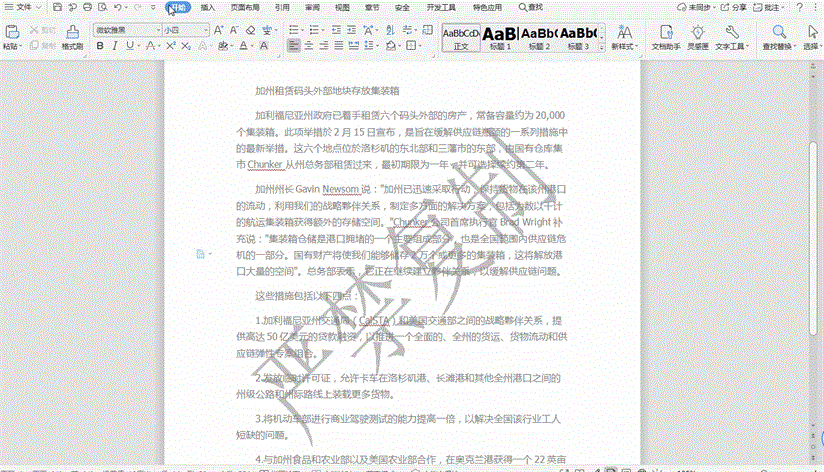Click the Save icon in quick access toolbar
The image size is (824, 472).
pyautogui.click(x=56, y=7)
